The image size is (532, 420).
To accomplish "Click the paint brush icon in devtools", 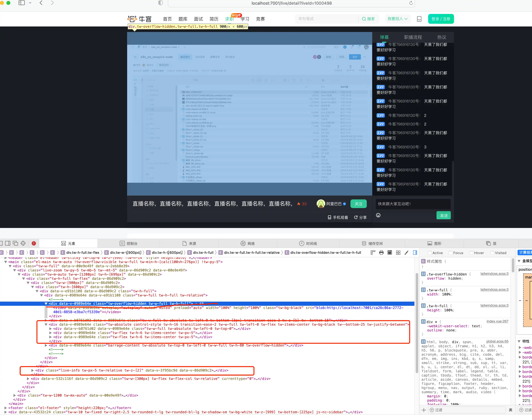I will 407,253.
